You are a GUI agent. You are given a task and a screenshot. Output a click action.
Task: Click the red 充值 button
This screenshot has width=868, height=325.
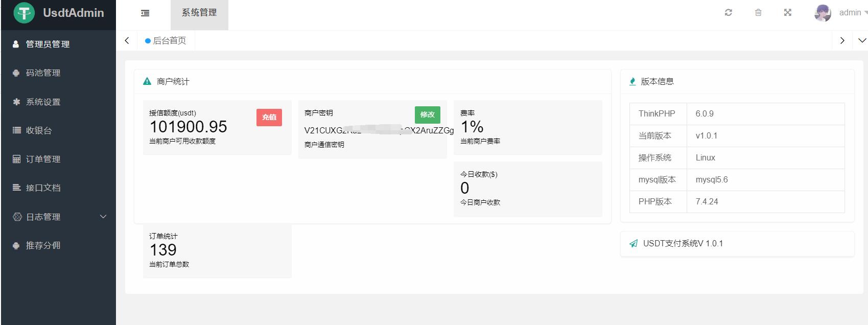point(269,117)
